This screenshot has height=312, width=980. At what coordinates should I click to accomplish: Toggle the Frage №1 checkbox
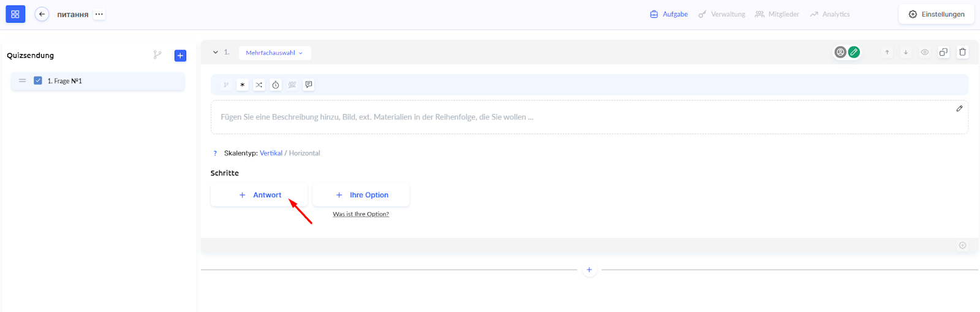coord(38,81)
